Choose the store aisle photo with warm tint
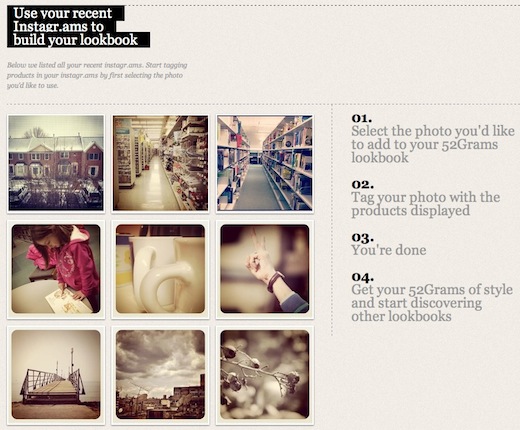The image size is (520, 430). click(x=160, y=163)
